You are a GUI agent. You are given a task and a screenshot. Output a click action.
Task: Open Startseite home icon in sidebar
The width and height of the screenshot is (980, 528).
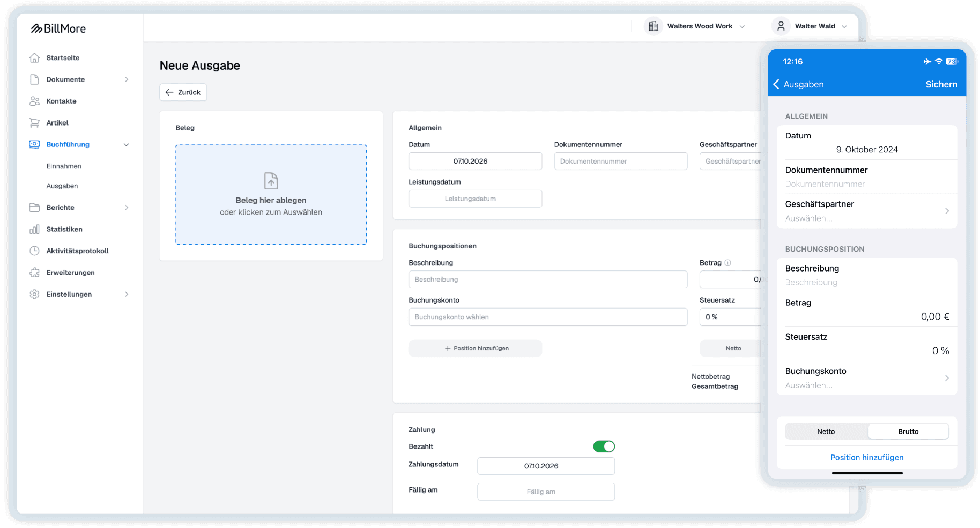35,57
